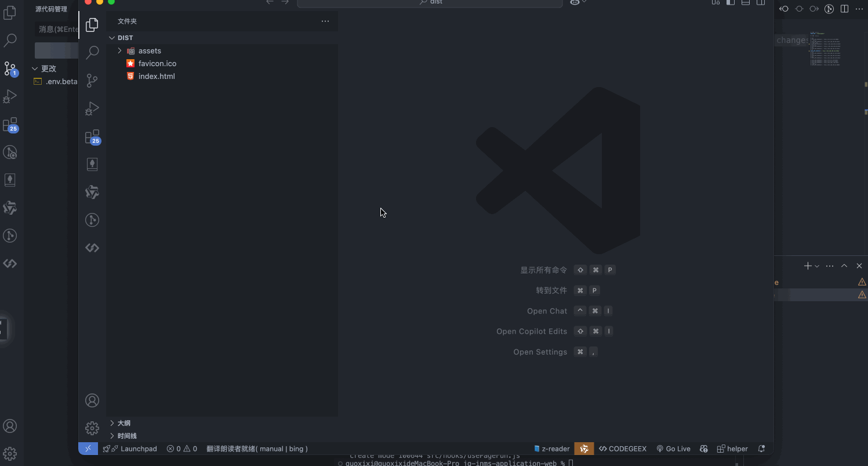Open the Customize Layout button in the title bar

716,2
